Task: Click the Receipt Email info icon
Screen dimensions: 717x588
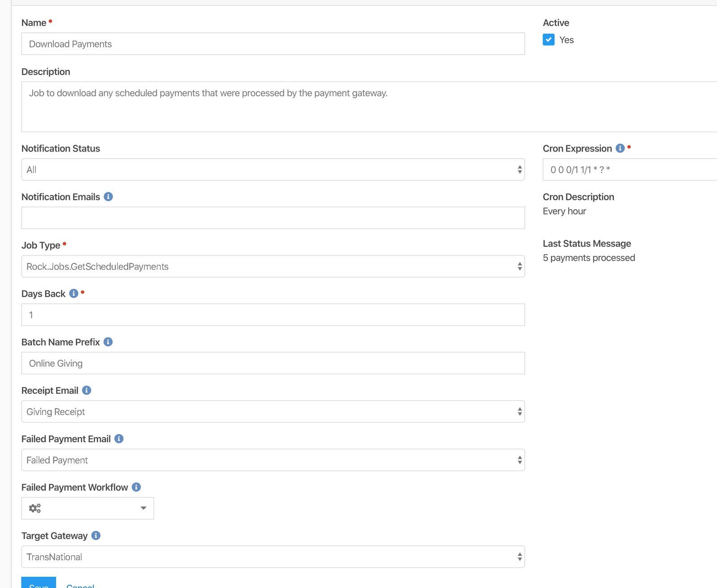Action: click(86, 390)
